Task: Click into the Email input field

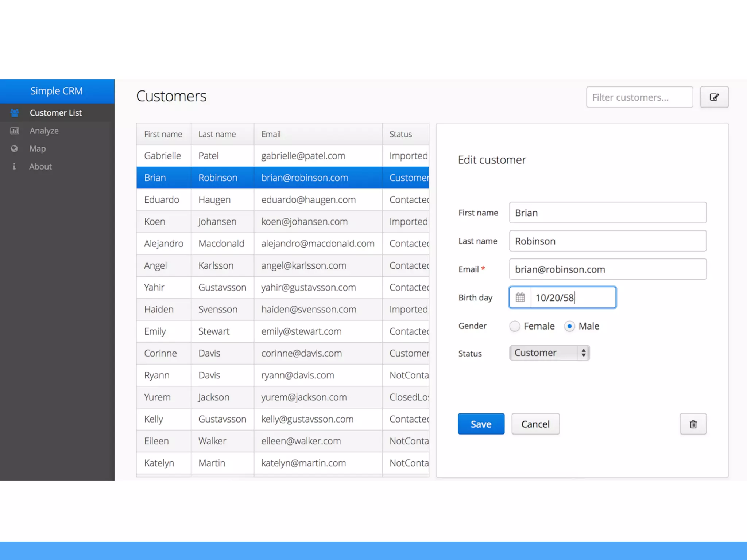Action: click(x=607, y=269)
